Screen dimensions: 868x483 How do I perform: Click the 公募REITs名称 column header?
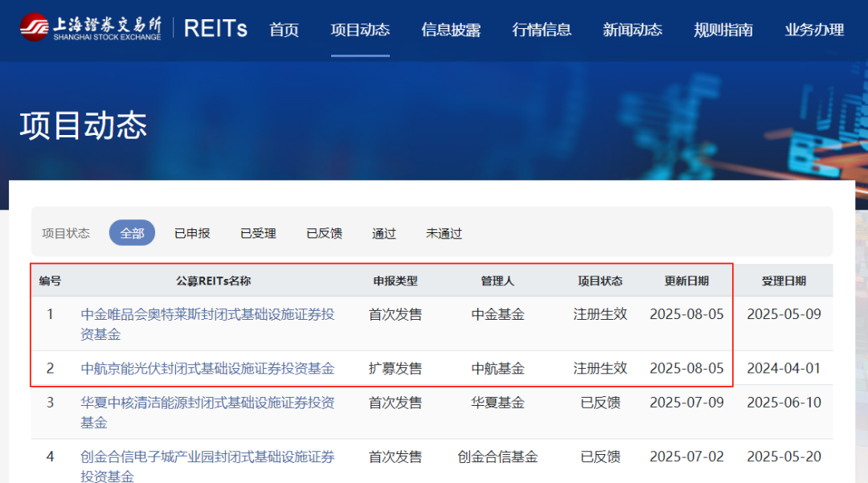pyautogui.click(x=214, y=281)
